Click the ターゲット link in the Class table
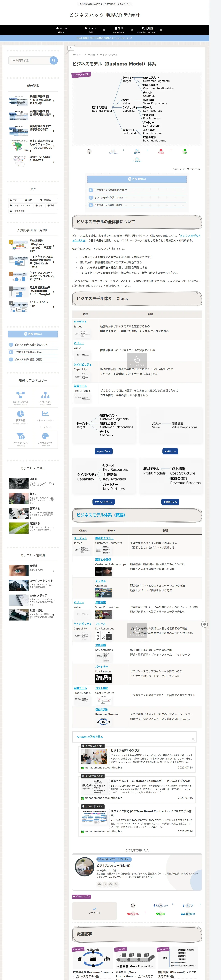Screen dimensions: 221x980 coord(80,322)
